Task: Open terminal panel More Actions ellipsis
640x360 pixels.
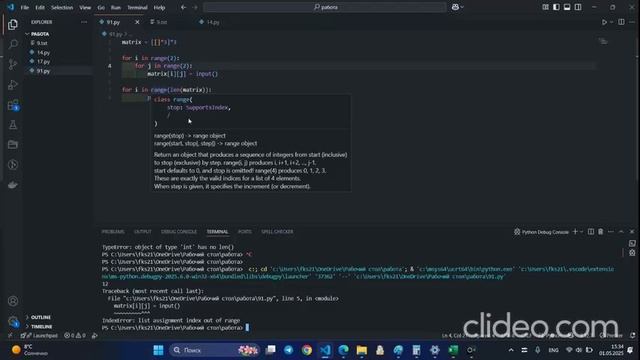Action: 611,231
